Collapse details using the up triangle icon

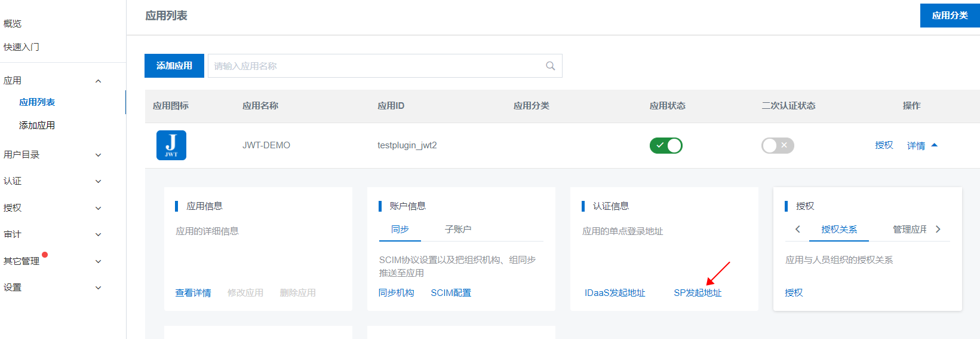[935, 145]
